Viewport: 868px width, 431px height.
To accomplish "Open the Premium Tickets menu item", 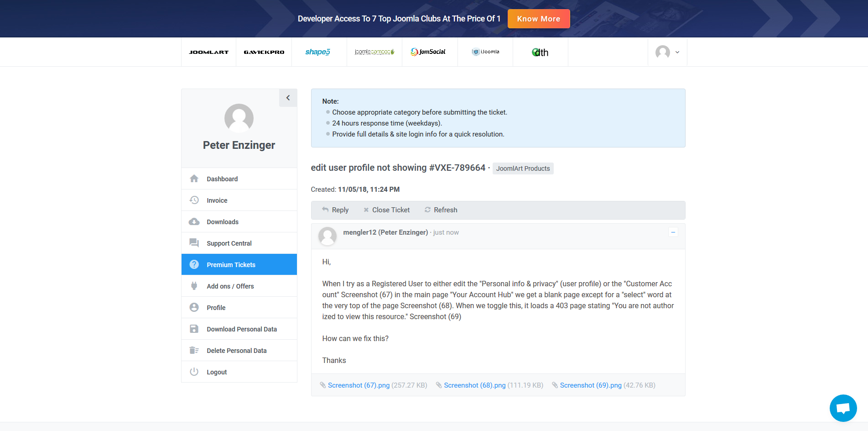I will coord(231,265).
